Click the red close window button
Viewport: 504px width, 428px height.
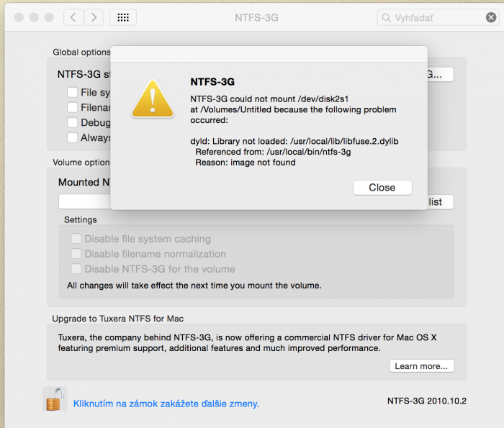tap(19, 17)
